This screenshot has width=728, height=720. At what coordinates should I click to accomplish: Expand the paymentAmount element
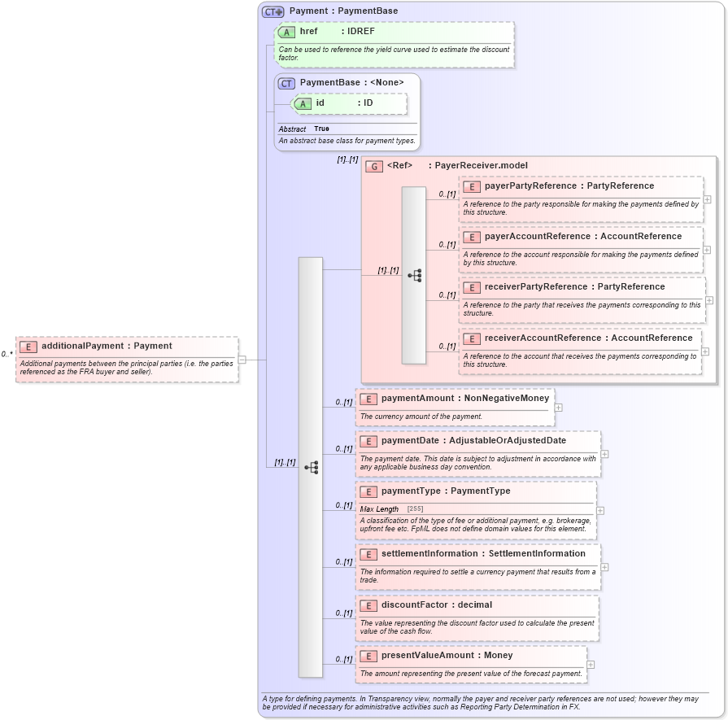pyautogui.click(x=559, y=408)
